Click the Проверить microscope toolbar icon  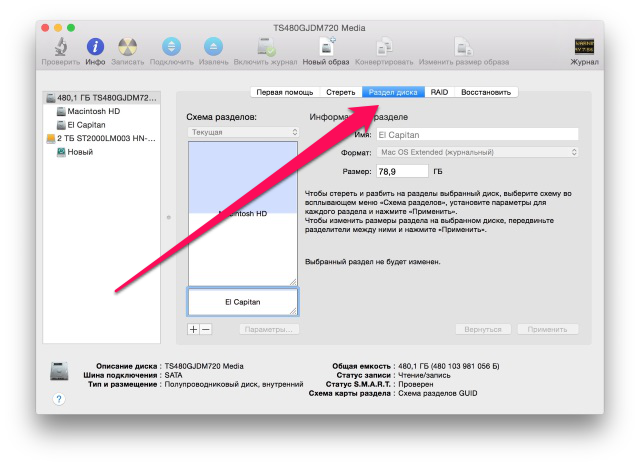coord(61,47)
